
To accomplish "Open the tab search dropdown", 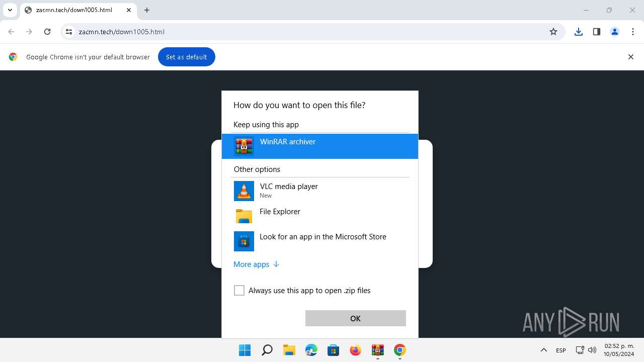I will [10, 10].
